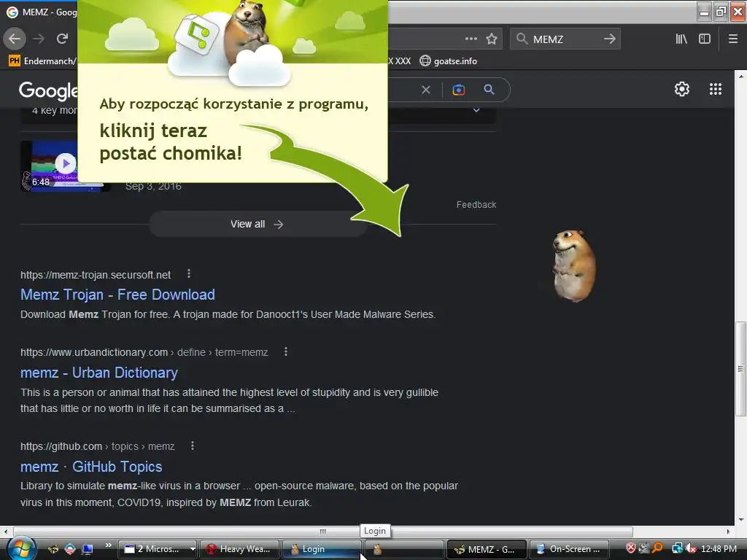Click the scroll down arrow on the page
The height and width of the screenshot is (560, 747).
point(740,519)
